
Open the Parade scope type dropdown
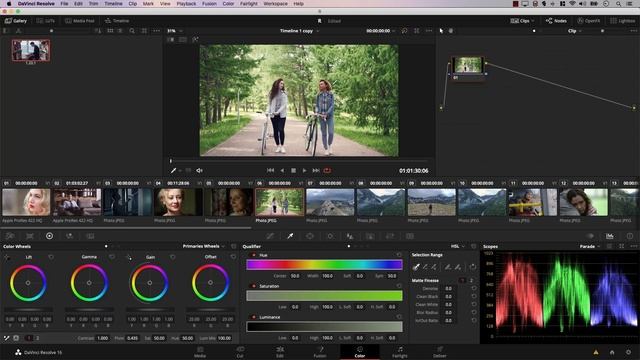(590, 247)
